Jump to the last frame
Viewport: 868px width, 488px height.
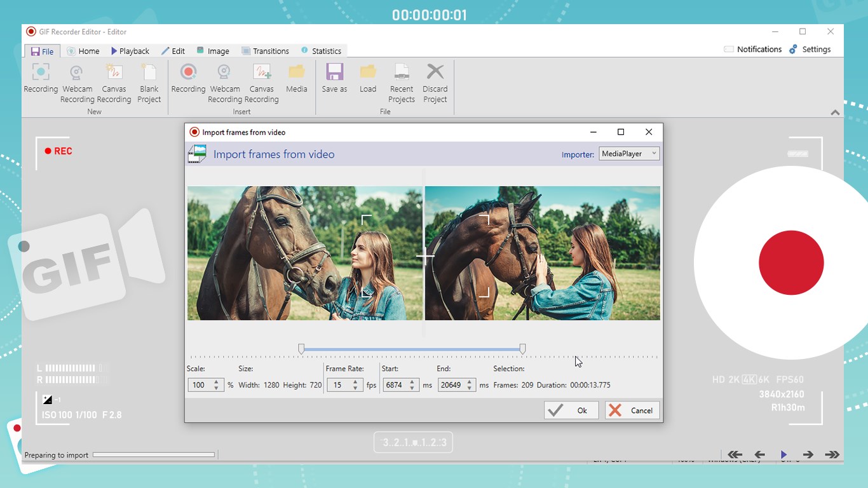832,454
